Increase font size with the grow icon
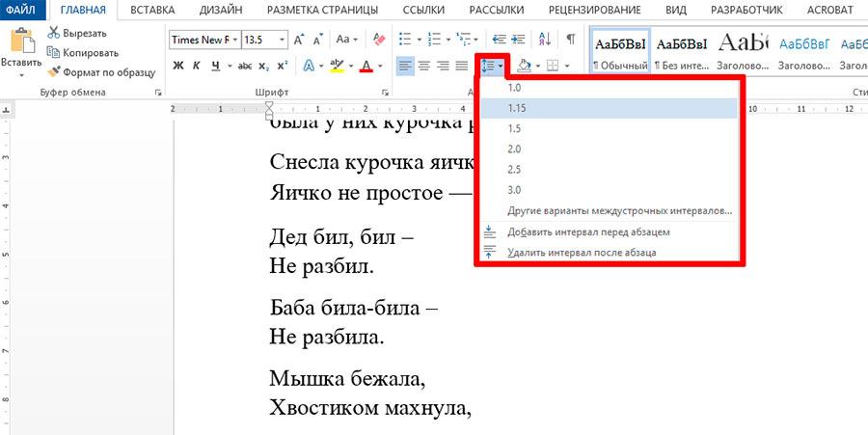 tap(300, 40)
